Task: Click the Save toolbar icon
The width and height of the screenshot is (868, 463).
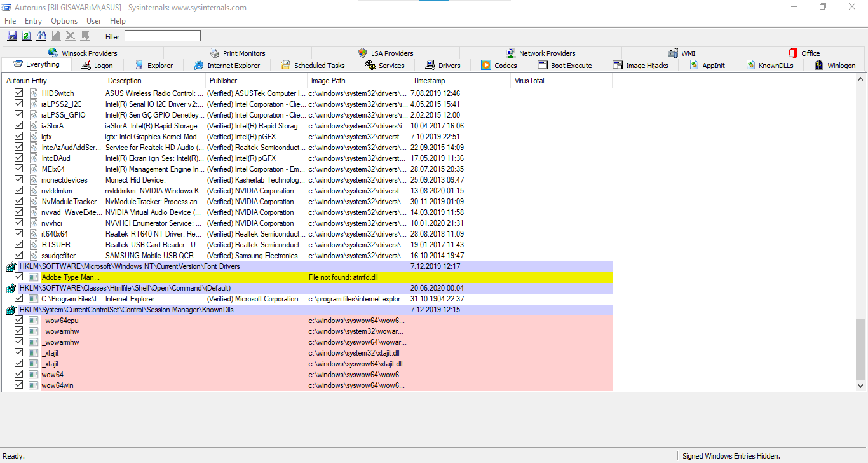Action: (x=12, y=36)
